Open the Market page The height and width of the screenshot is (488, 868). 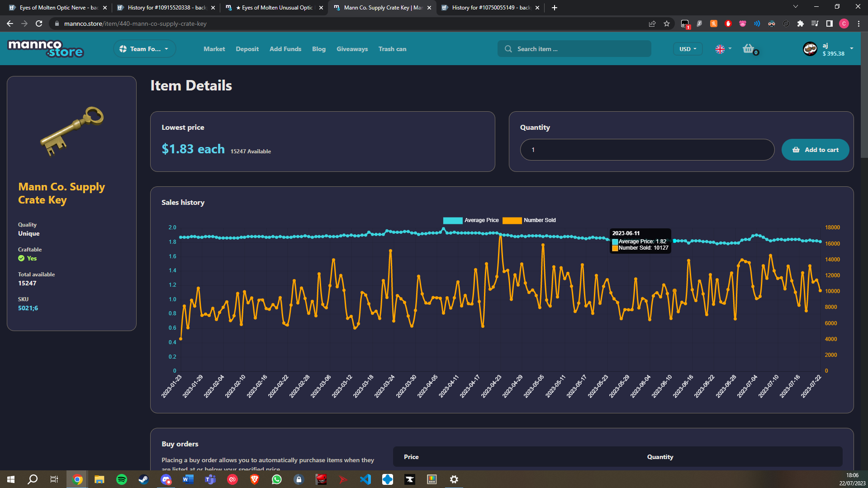point(214,49)
